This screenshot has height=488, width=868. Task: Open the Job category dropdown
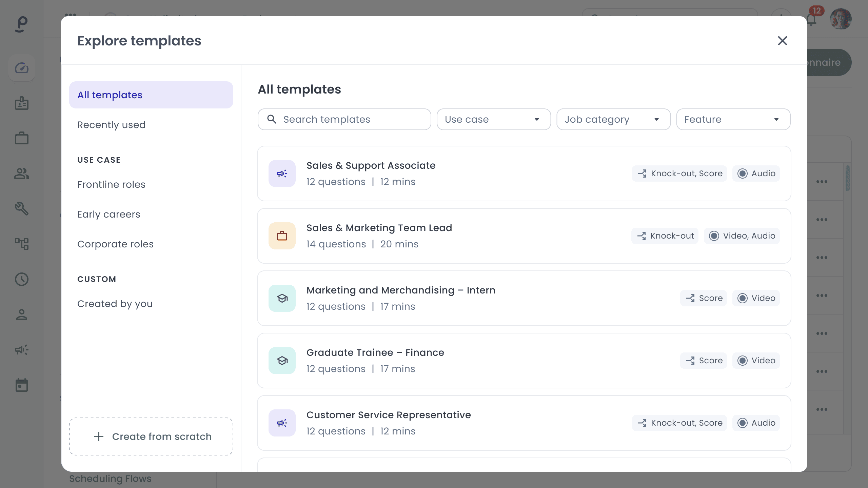pyautogui.click(x=613, y=119)
